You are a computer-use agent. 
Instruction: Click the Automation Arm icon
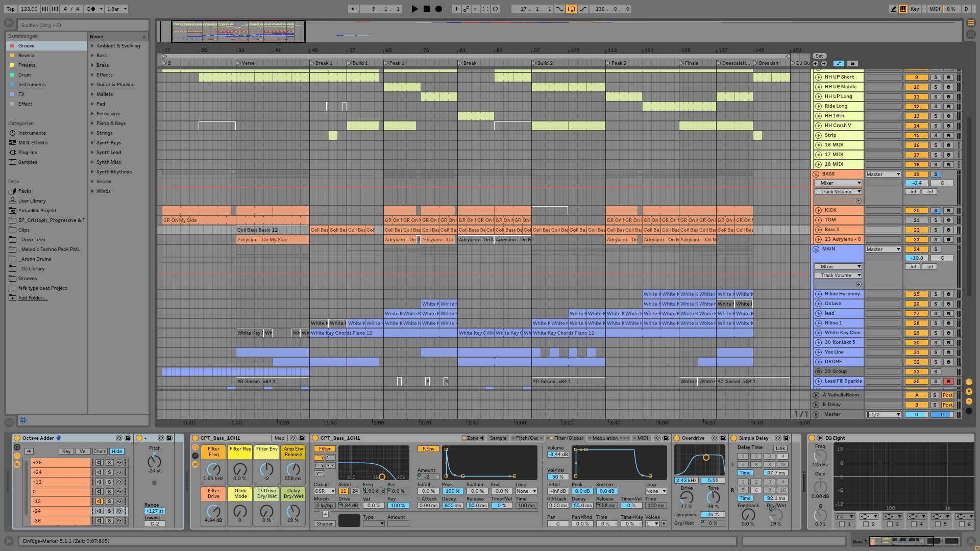466,9
